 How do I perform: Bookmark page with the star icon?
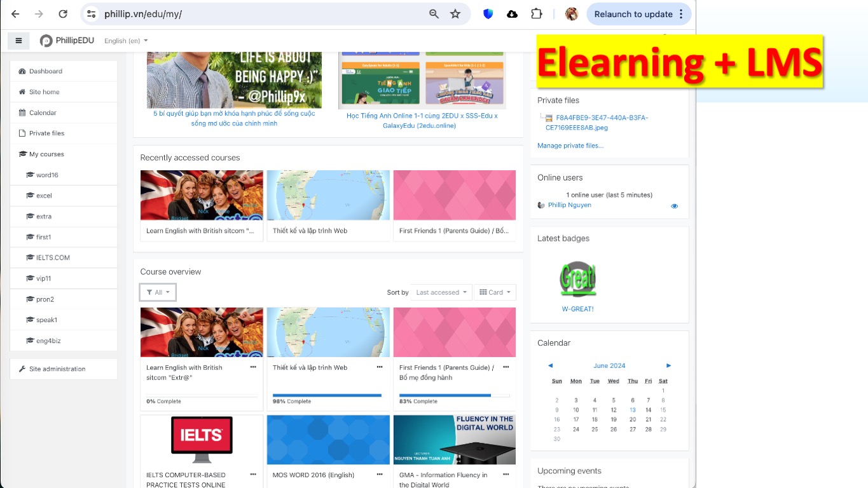click(455, 14)
